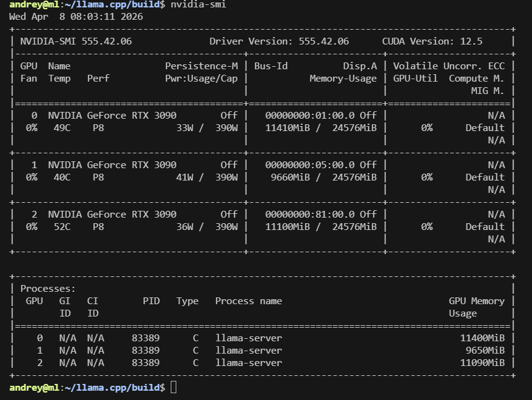Select the 'Driver Version: 555.42.06' text
Image resolution: width=532 pixels, height=400 pixels.
(279, 41)
